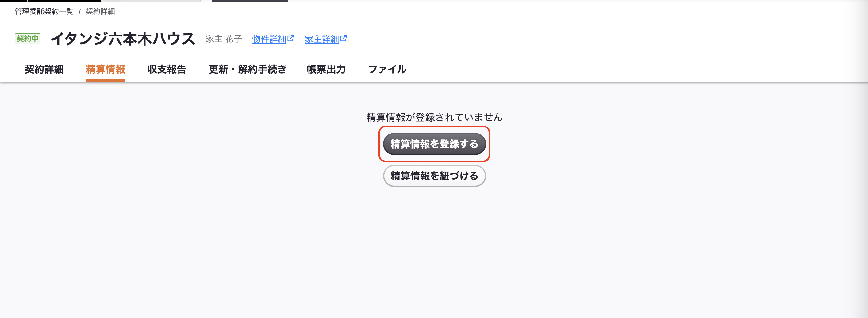868x318 pixels.
Task: Show the ファイル tab
Action: (387, 69)
